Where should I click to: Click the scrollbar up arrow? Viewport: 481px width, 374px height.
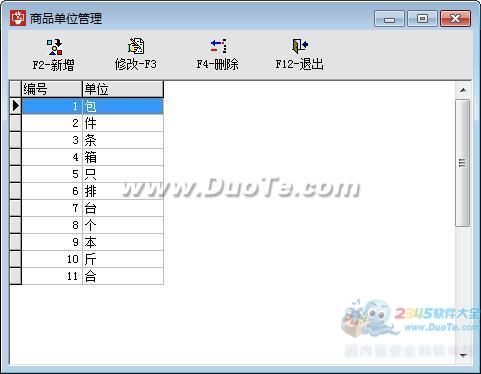click(463, 90)
